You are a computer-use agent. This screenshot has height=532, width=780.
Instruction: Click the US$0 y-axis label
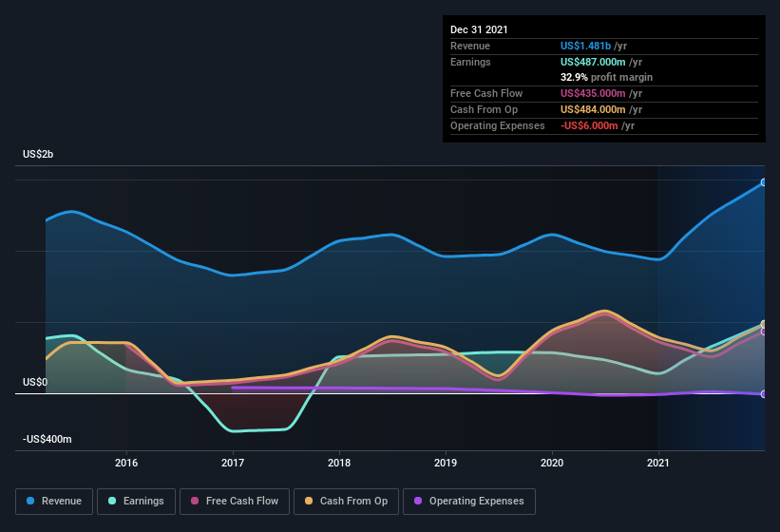click(35, 382)
